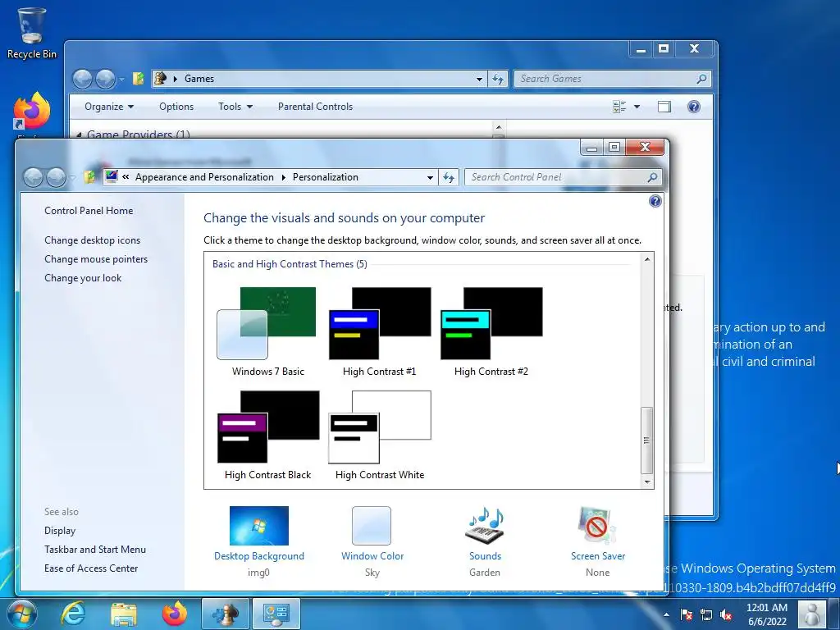Click the muted volume tray icon
This screenshot has height=630, width=840.
pos(726,614)
